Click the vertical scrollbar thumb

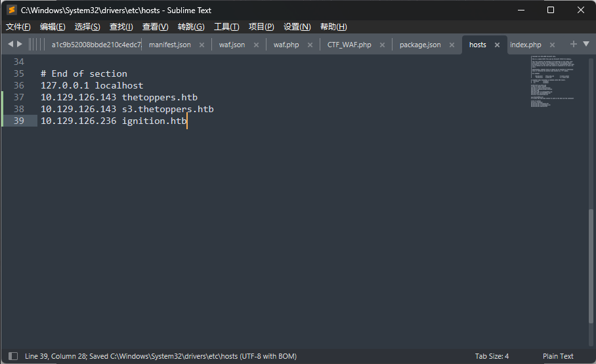591,275
